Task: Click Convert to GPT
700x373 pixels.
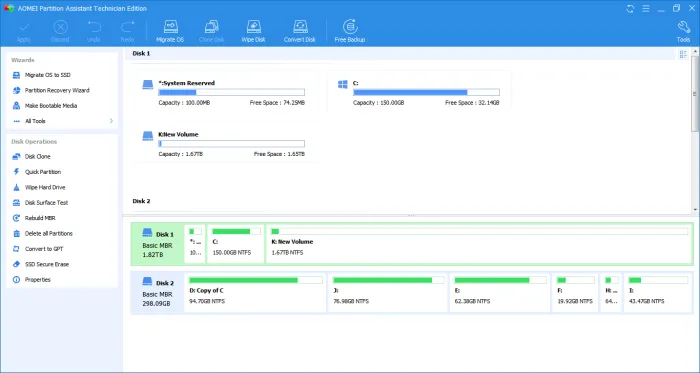Action: 44,249
